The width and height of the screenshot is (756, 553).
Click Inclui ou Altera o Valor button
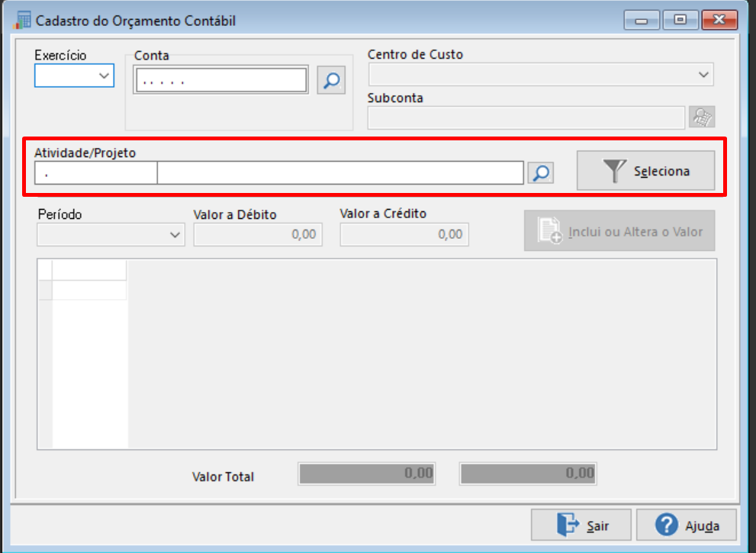point(619,231)
